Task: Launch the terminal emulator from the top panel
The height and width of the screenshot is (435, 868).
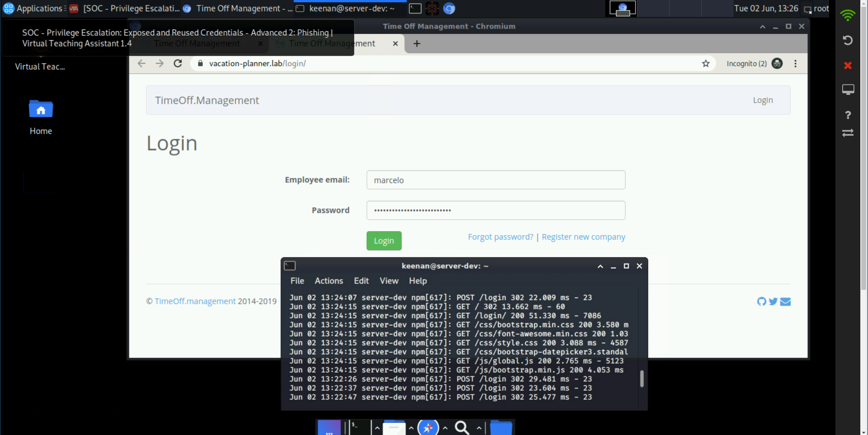Action: (x=415, y=8)
